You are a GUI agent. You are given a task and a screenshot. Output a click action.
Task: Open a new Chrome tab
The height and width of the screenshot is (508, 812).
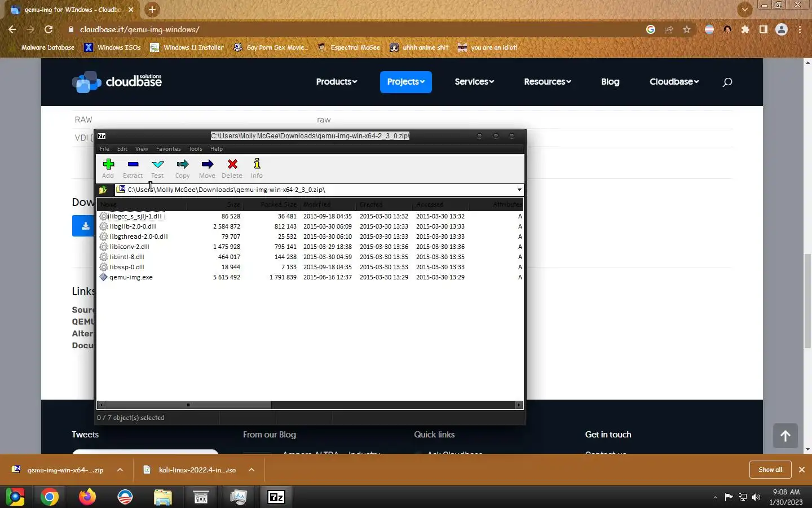(x=152, y=10)
